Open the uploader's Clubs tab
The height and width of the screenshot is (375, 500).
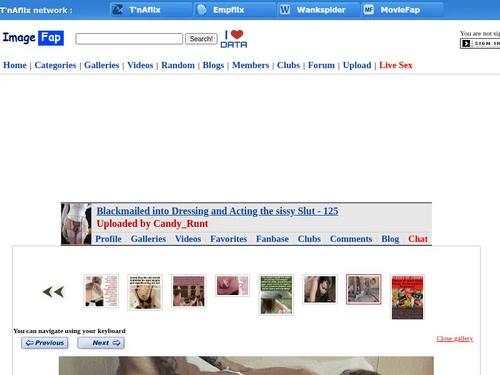[x=309, y=239]
